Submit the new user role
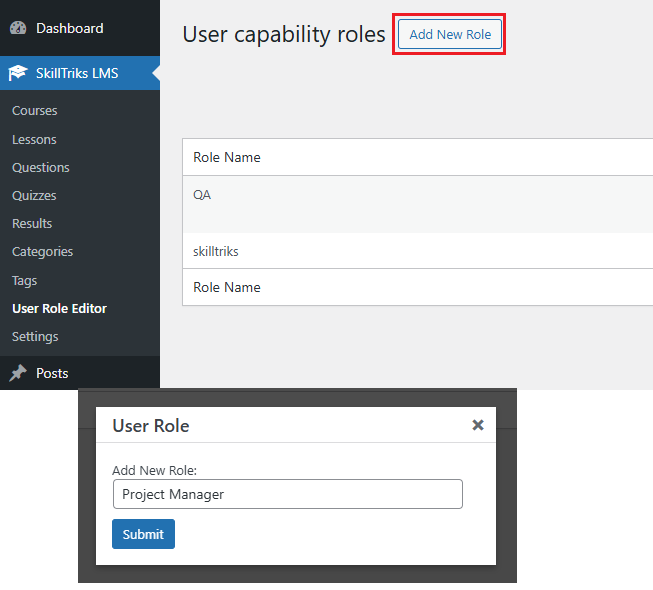This screenshot has height=590, width=653. (x=143, y=534)
